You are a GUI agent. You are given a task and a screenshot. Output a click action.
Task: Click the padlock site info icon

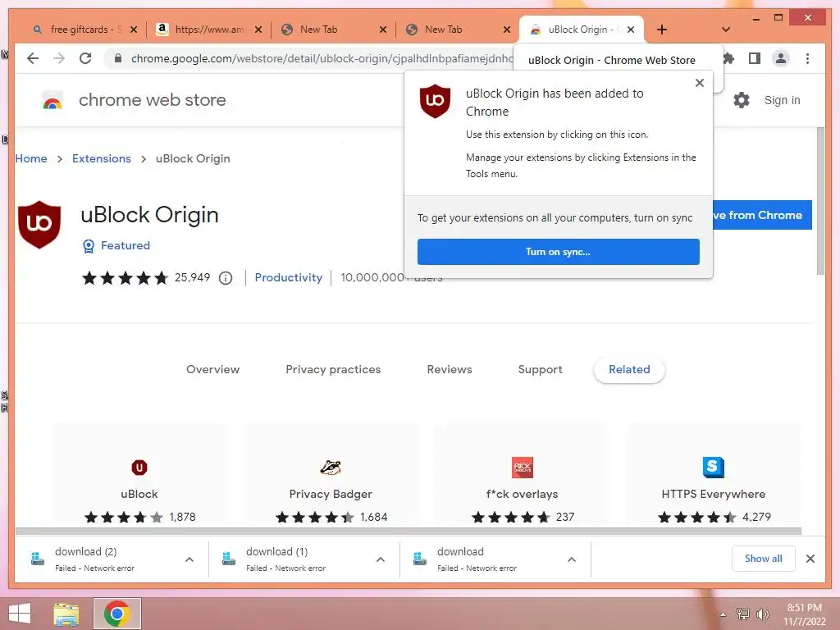tap(118, 58)
